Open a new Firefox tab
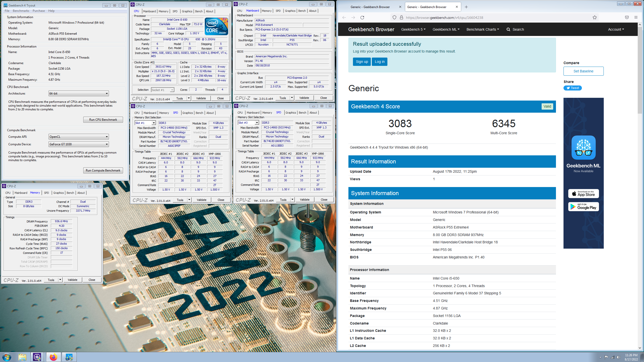Screen dimensions: 644x362 (466, 7)
